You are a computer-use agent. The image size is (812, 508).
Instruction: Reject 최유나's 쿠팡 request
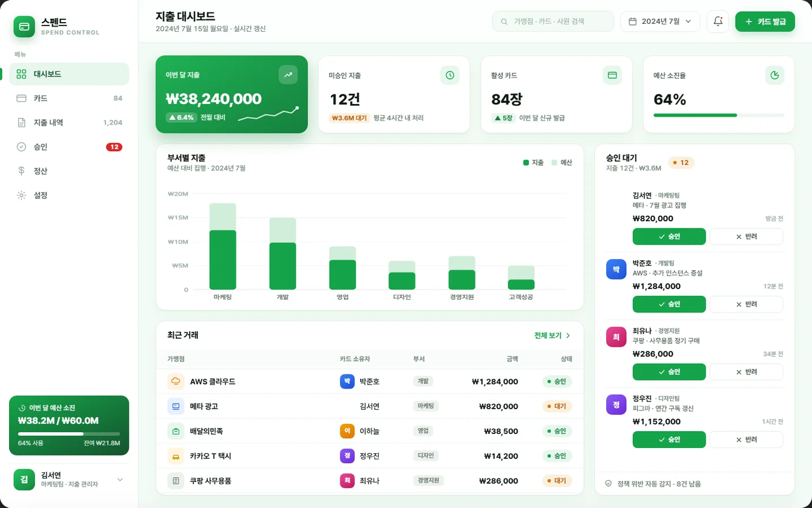click(746, 372)
